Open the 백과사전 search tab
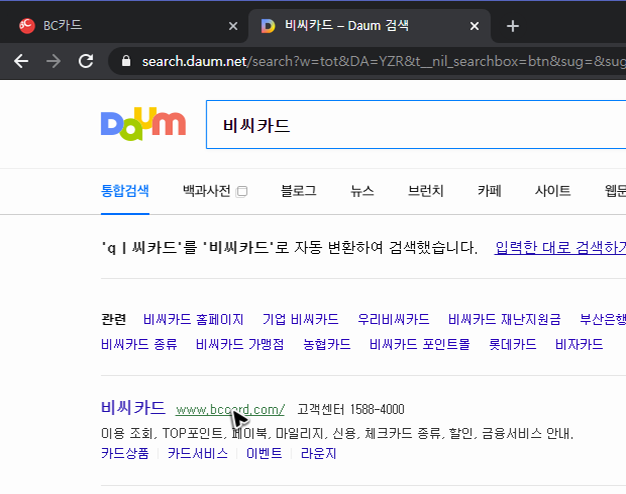The height and width of the screenshot is (494, 626). [x=206, y=191]
